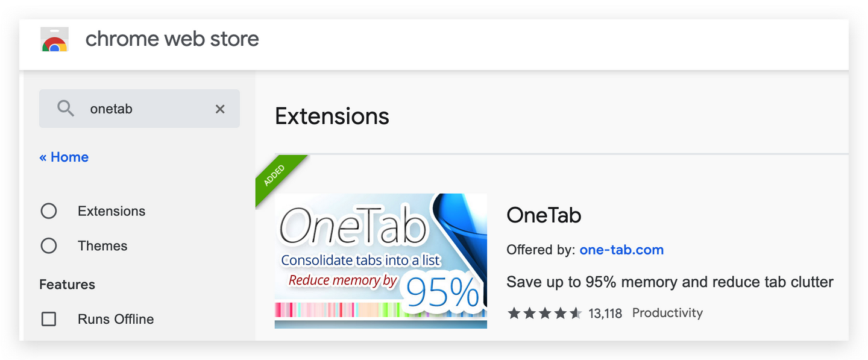
Task: Click the green ADDED ribbon badge
Action: (275, 174)
